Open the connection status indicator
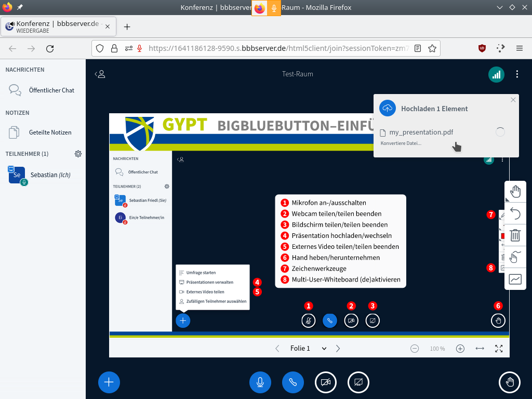Image resolution: width=532 pixels, height=399 pixels. (x=496, y=74)
